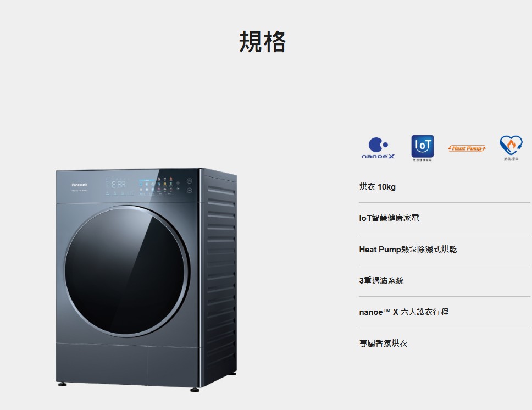Click the 8:88 digital time display
The width and height of the screenshot is (532, 410).
[118, 184]
